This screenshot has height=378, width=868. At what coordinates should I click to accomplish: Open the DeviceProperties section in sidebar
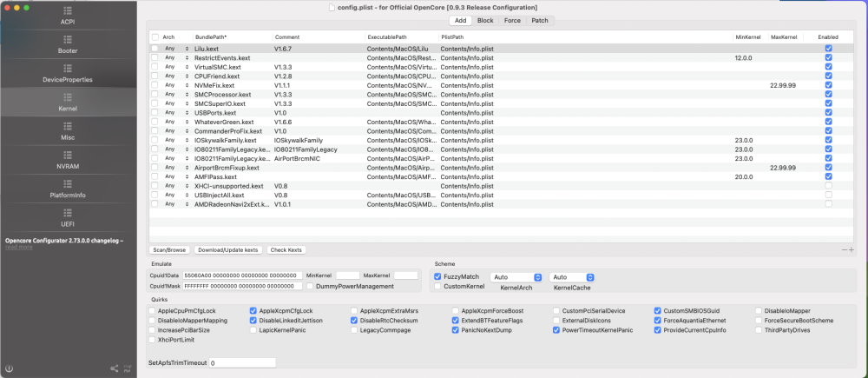(x=68, y=74)
